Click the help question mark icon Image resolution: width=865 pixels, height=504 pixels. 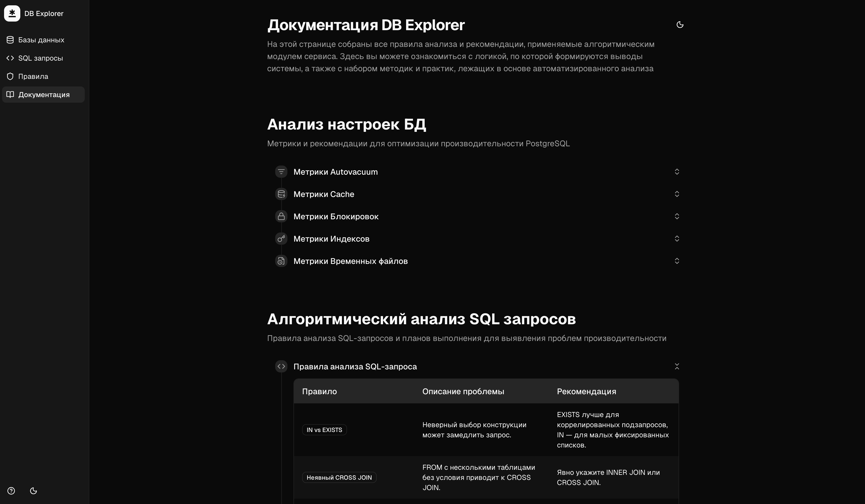coord(11,491)
